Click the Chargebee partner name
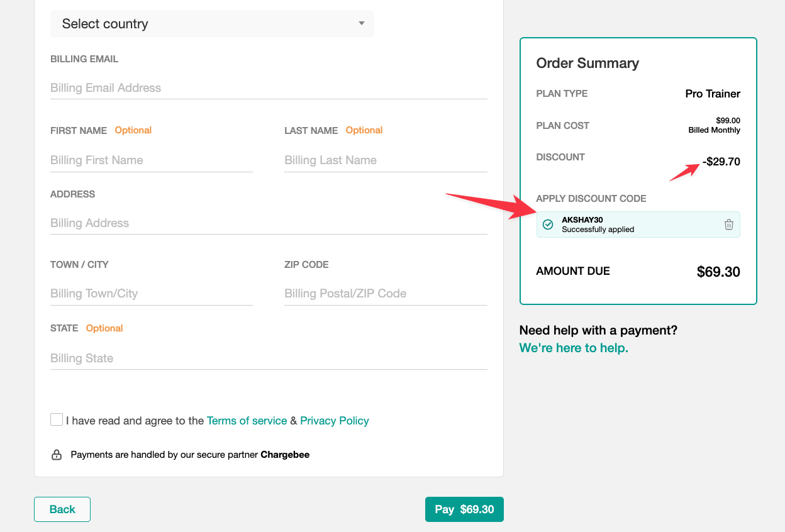The height and width of the screenshot is (532, 785). pyautogui.click(x=285, y=455)
